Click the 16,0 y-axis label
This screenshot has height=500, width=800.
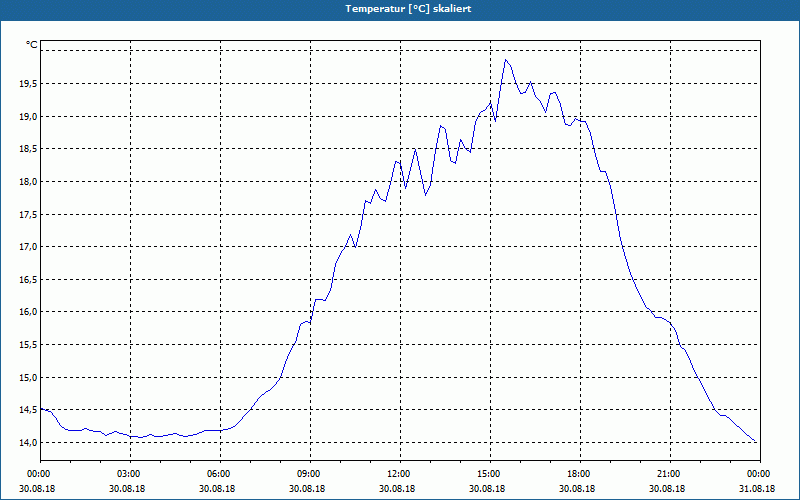coord(29,312)
